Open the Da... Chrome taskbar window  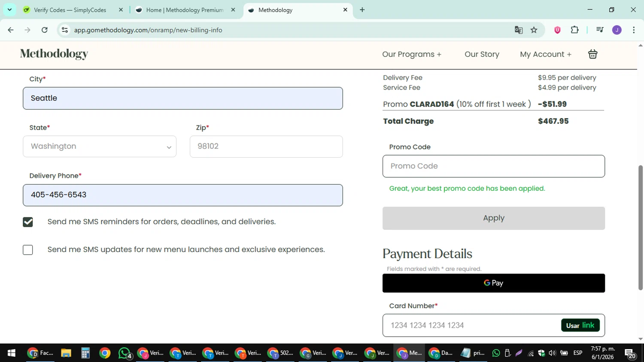click(x=441, y=353)
